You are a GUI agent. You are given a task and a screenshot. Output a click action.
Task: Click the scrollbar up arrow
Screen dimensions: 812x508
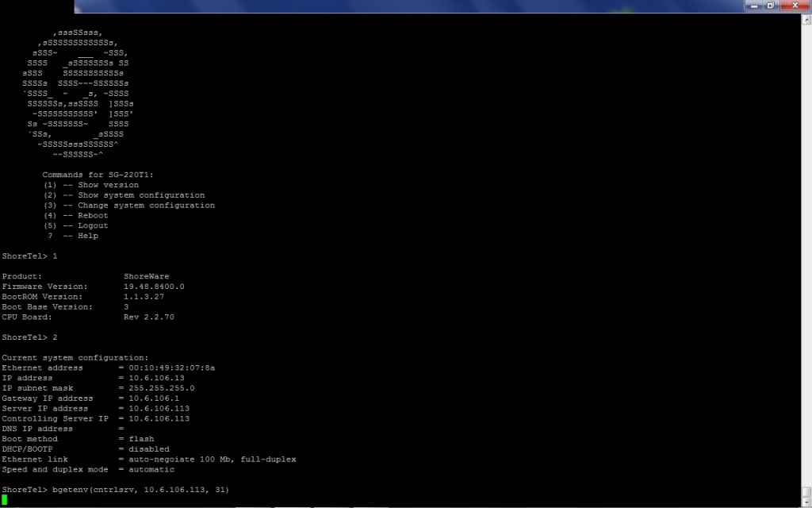coord(806,20)
